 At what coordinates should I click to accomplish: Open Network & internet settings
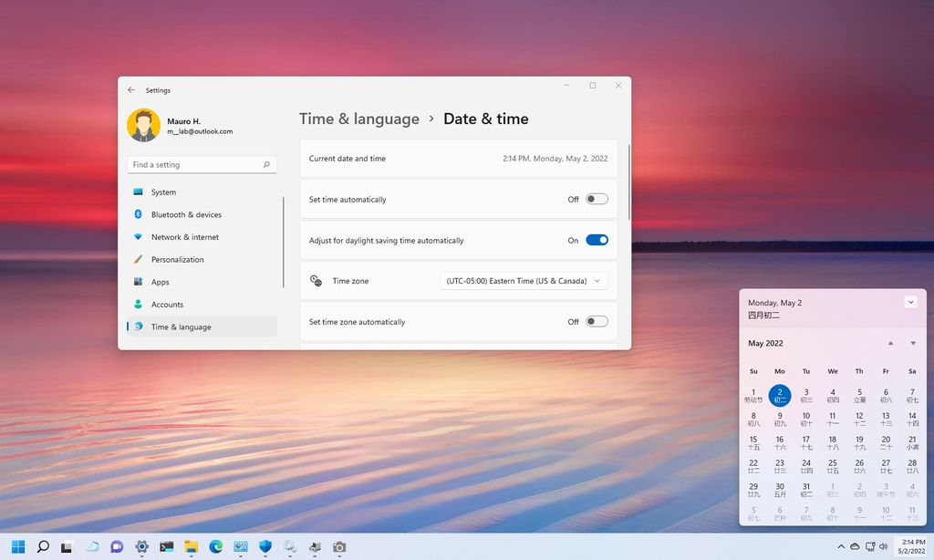(x=183, y=237)
